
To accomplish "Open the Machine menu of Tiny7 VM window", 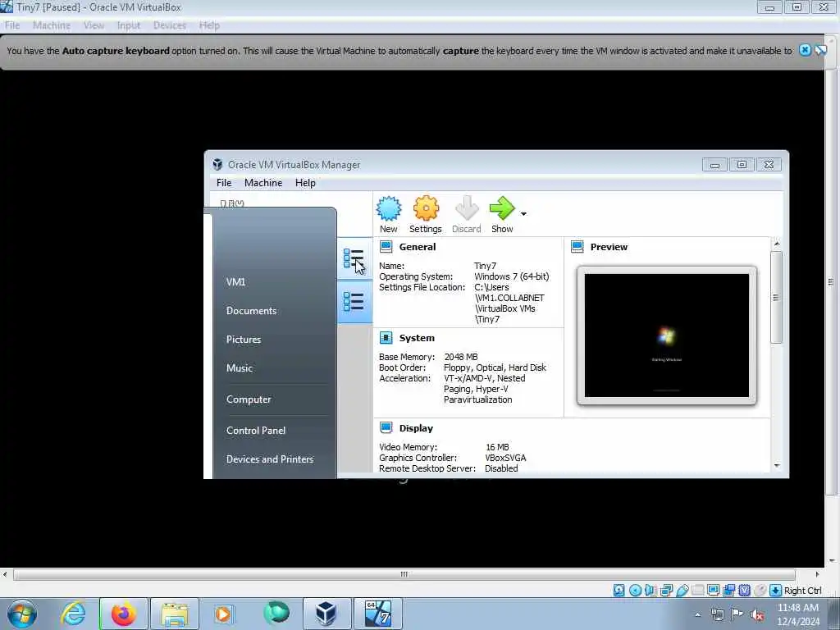I will click(x=52, y=25).
